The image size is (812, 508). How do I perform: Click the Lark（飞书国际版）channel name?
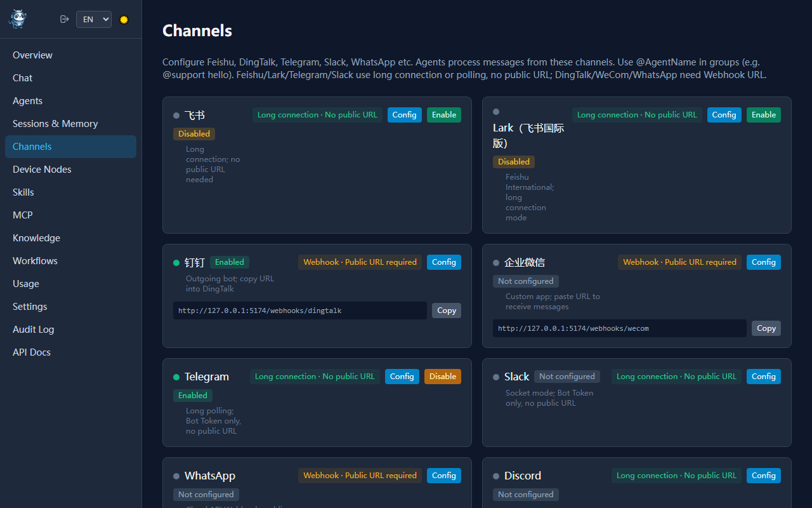[x=530, y=135]
